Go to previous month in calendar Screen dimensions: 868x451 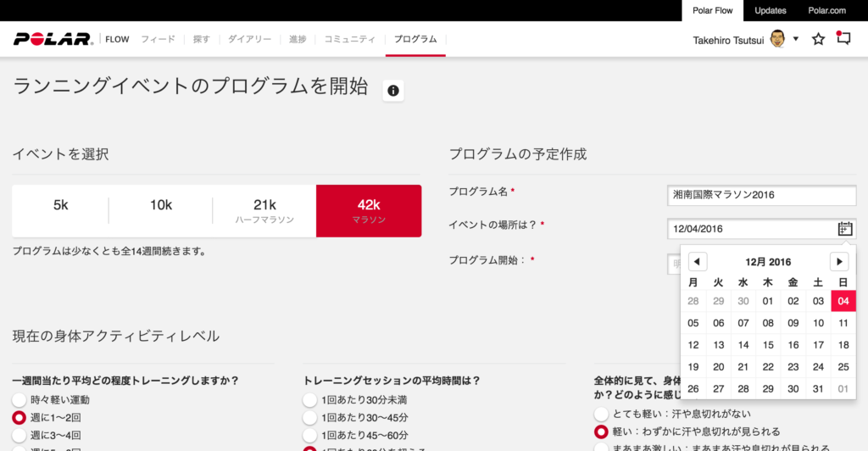tap(697, 262)
